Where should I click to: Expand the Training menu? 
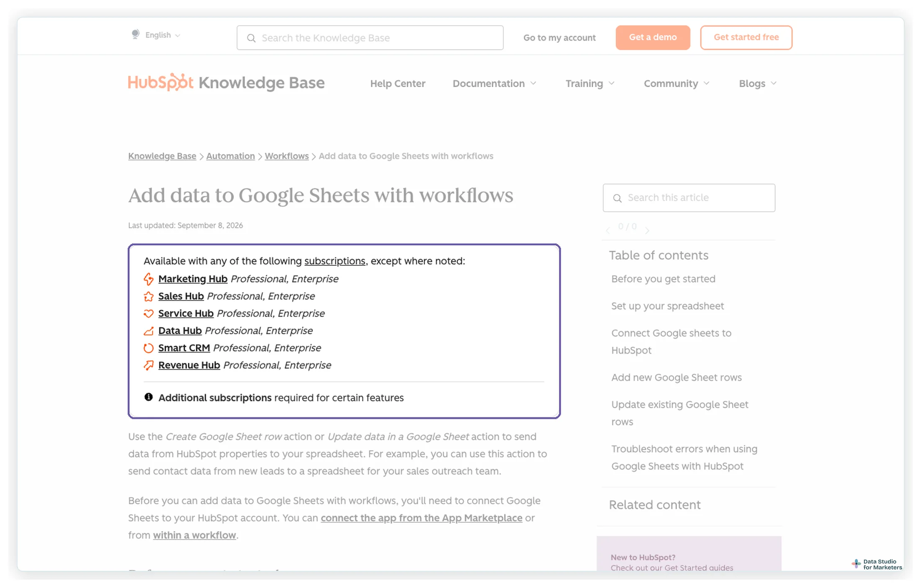tap(590, 83)
